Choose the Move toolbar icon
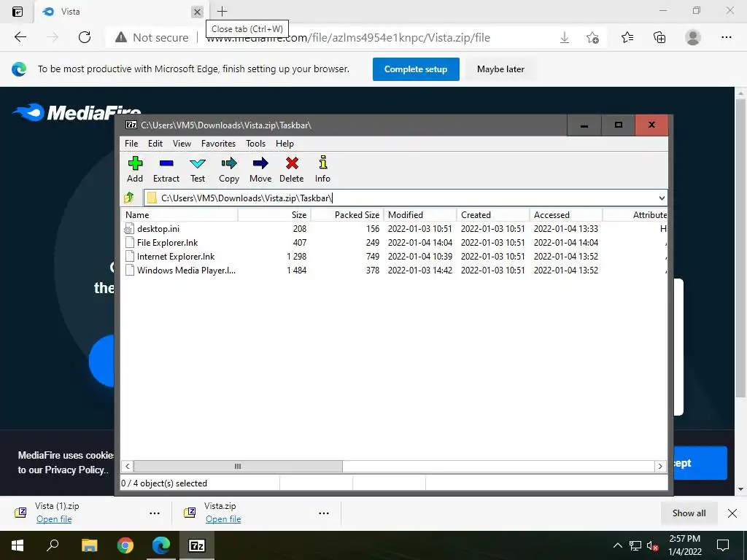 tap(260, 163)
